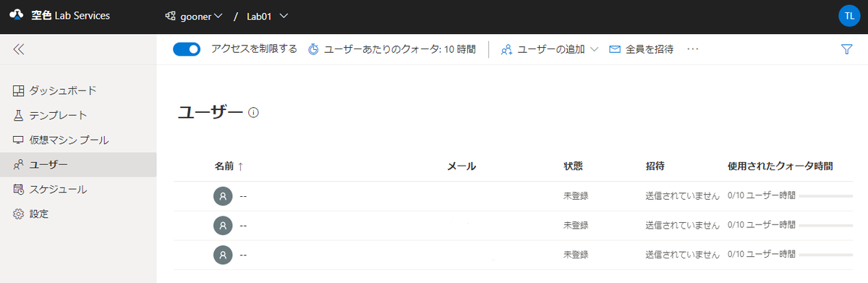Click the template flask icon in sidebar
Image resolution: width=868 pixels, height=283 pixels.
tap(19, 115)
